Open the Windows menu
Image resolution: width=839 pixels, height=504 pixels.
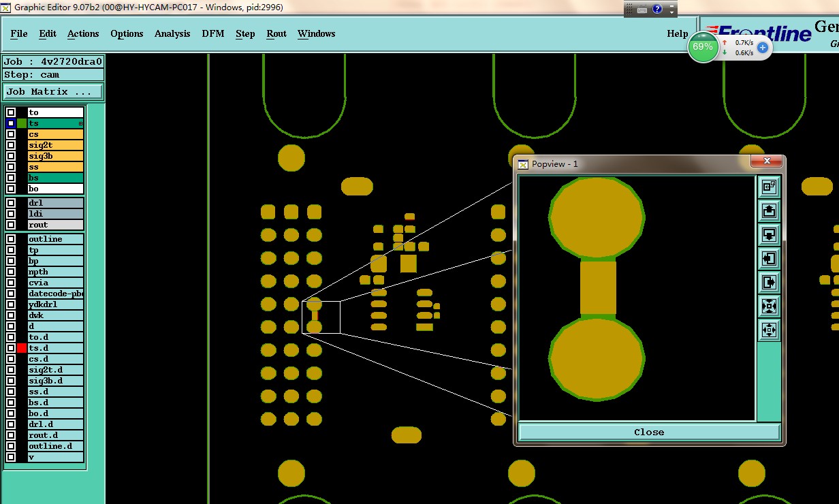coord(317,33)
